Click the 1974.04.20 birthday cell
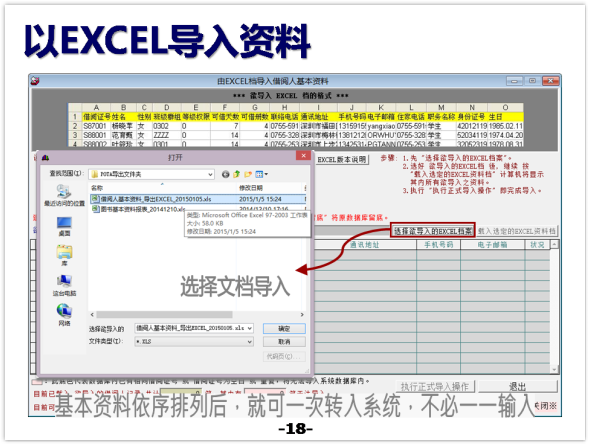The height and width of the screenshot is (445, 590). pyautogui.click(x=505, y=135)
